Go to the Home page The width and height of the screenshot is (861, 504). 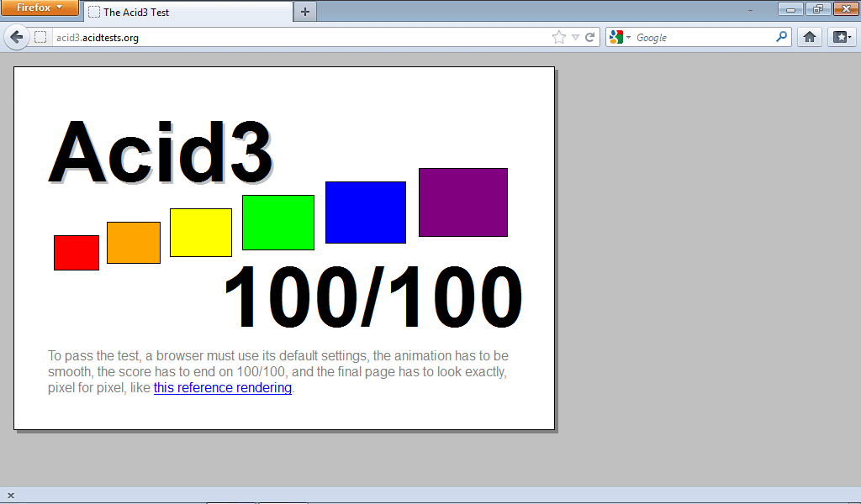tap(809, 37)
